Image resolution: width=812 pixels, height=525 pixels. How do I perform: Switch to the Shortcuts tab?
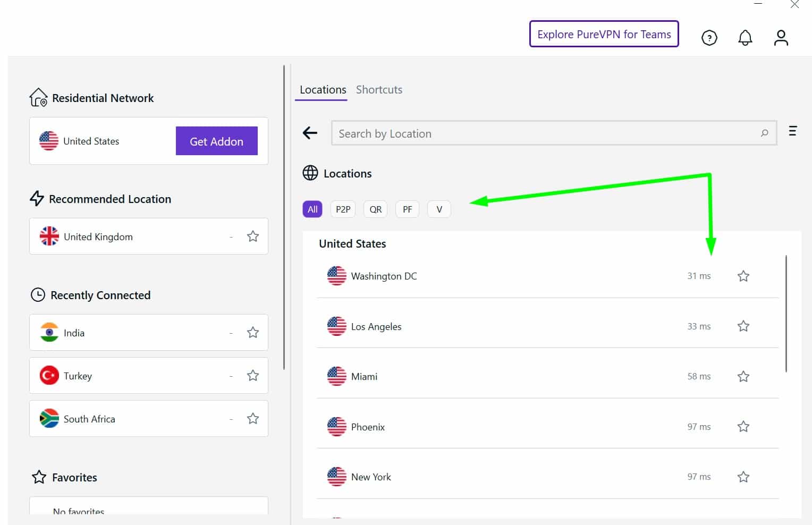[379, 90]
